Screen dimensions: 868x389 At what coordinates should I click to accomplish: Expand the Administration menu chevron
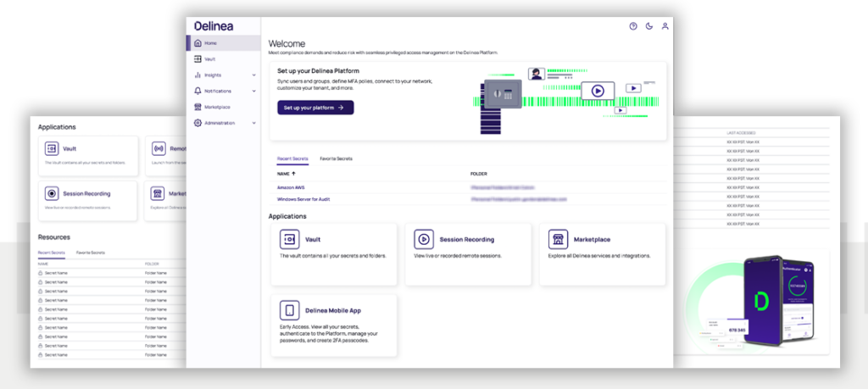254,124
